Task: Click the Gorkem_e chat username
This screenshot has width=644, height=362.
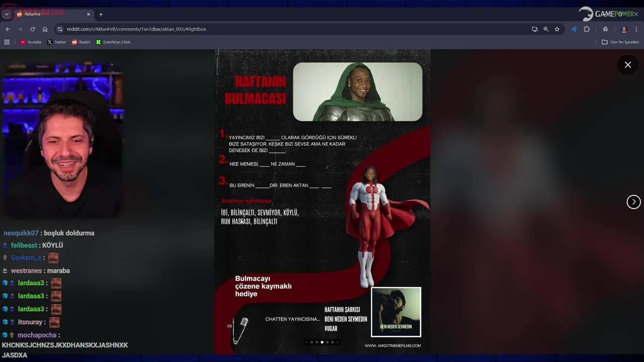Action: click(26, 258)
